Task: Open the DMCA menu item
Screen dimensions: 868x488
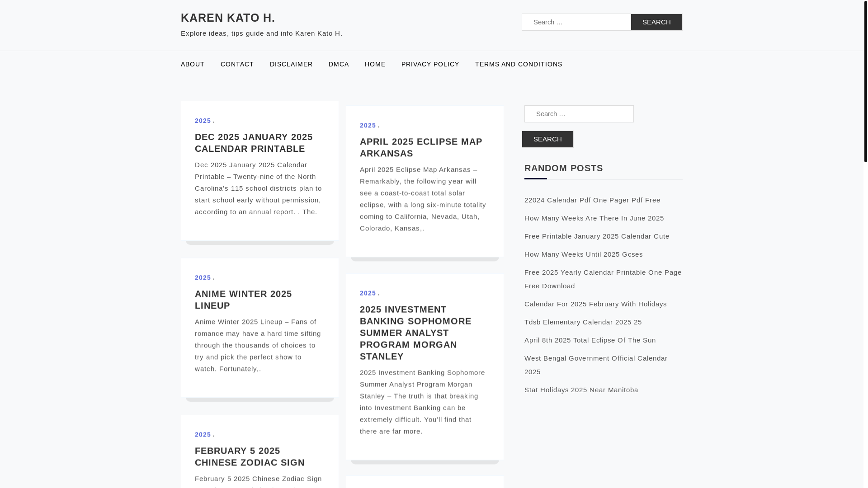Action: click(339, 64)
